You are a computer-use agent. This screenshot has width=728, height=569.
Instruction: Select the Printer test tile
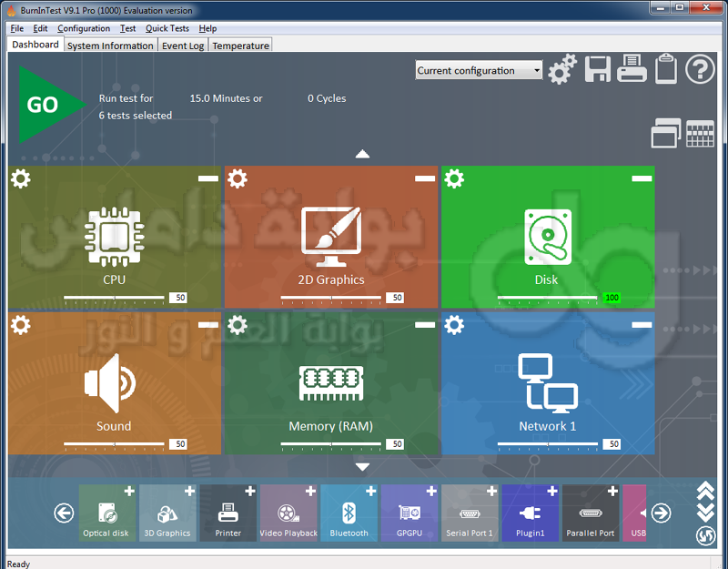tap(228, 513)
